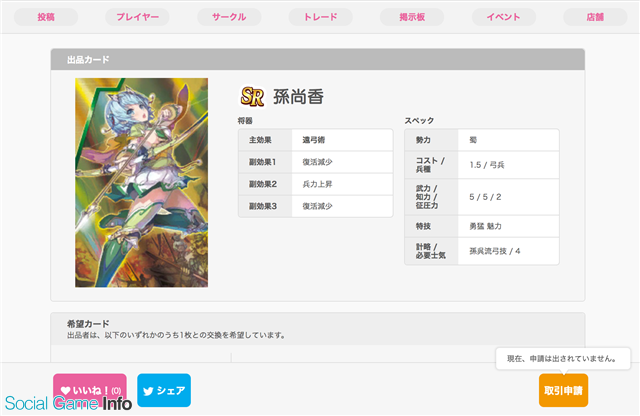The width and height of the screenshot is (640, 416).
Task: Click the 現在、申請は出されていません tooltip
Action: click(x=563, y=359)
